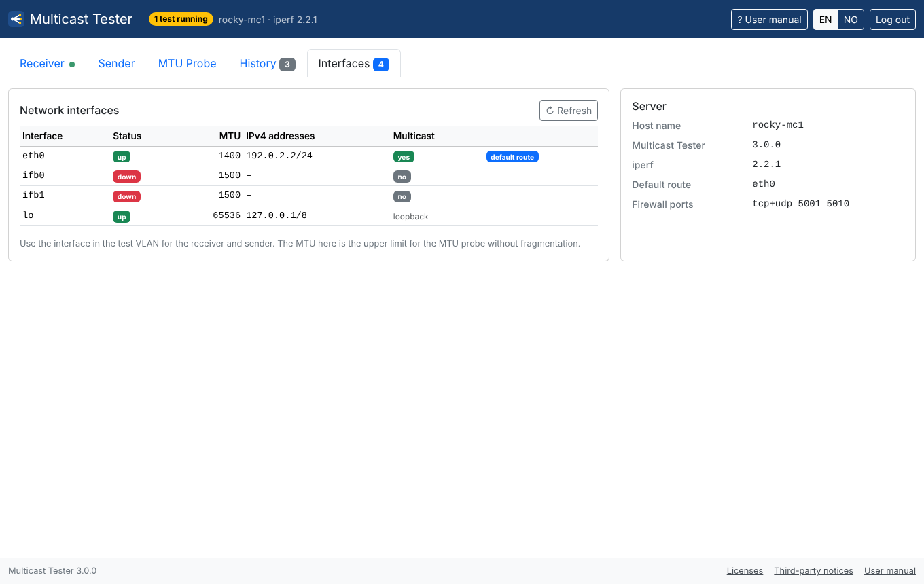
Task: Click the MTU value 65536
Action: 227,215
